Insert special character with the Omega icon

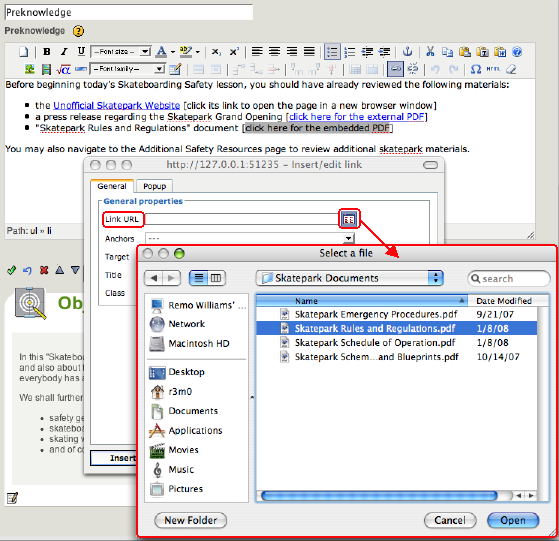click(x=476, y=69)
